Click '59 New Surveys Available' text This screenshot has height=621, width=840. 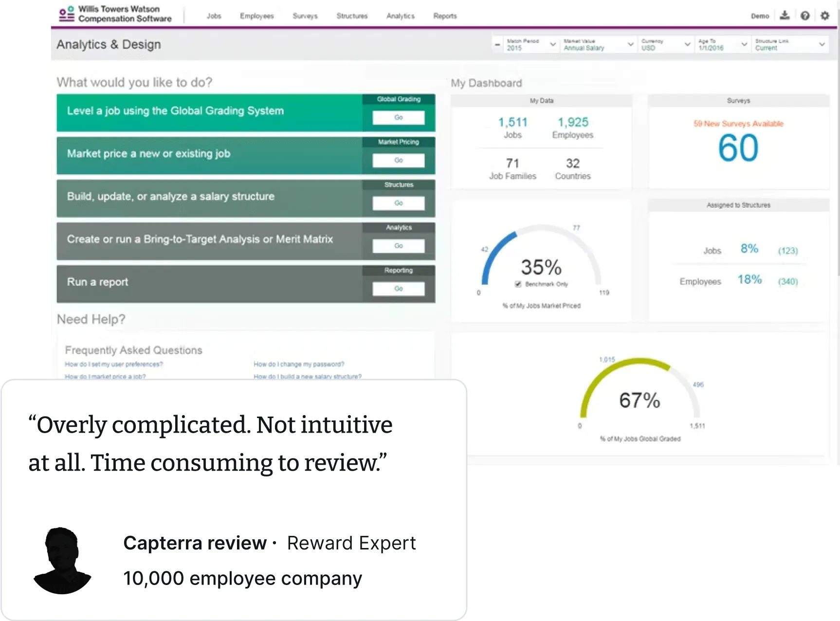pyautogui.click(x=738, y=124)
